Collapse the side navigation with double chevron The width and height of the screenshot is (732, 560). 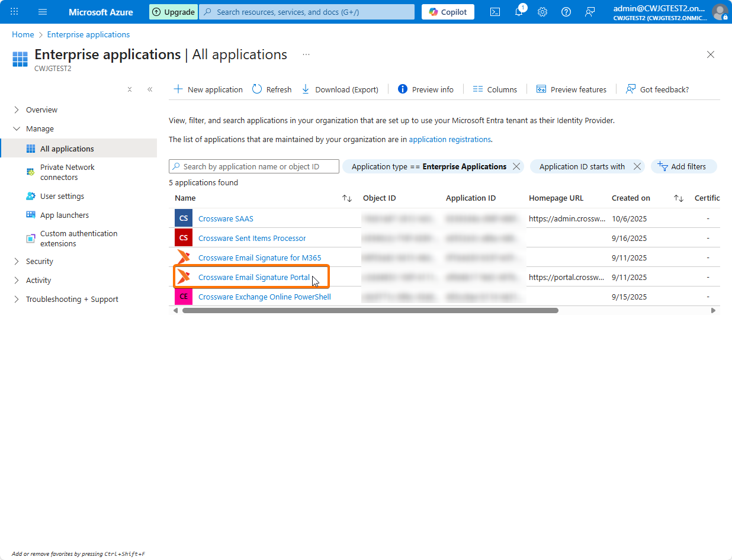150,89
